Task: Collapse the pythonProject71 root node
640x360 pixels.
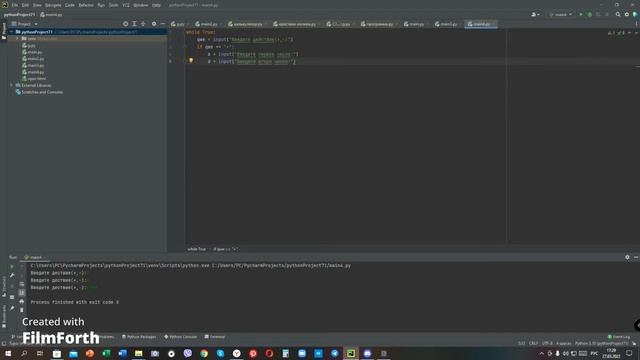Action: pyautogui.click(x=11, y=32)
